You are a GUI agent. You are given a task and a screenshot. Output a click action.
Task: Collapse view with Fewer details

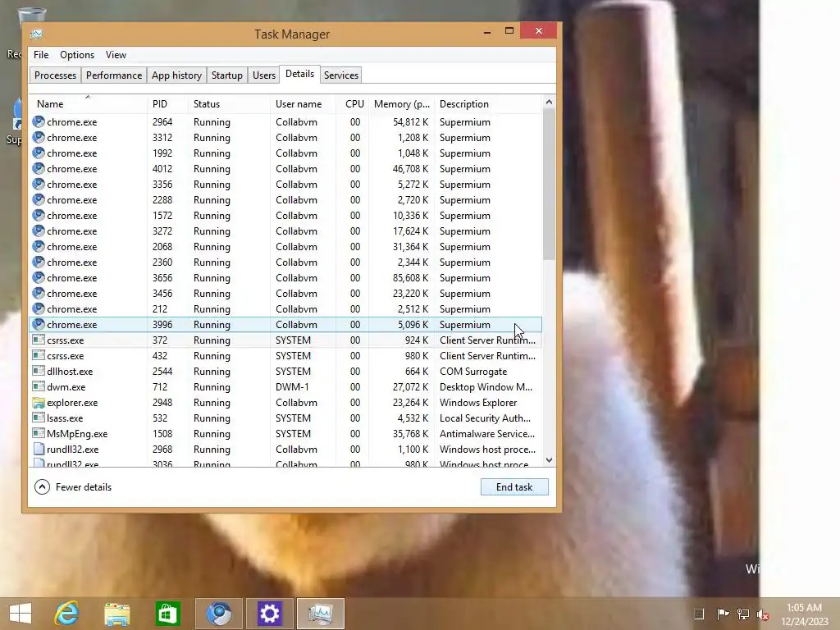point(73,487)
